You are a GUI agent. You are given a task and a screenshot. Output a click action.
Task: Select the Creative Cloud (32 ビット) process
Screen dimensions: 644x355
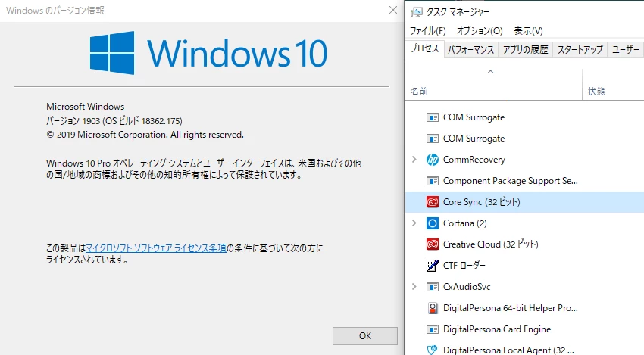(x=490, y=244)
